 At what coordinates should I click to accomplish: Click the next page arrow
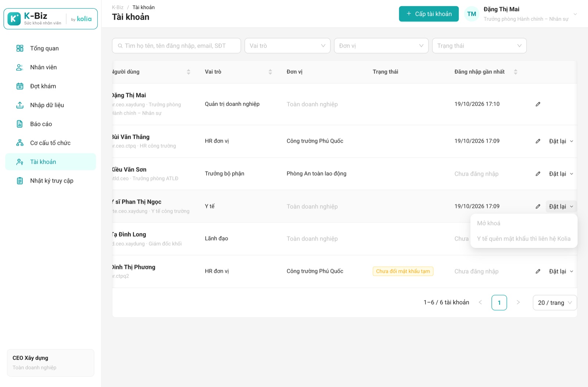(518, 303)
